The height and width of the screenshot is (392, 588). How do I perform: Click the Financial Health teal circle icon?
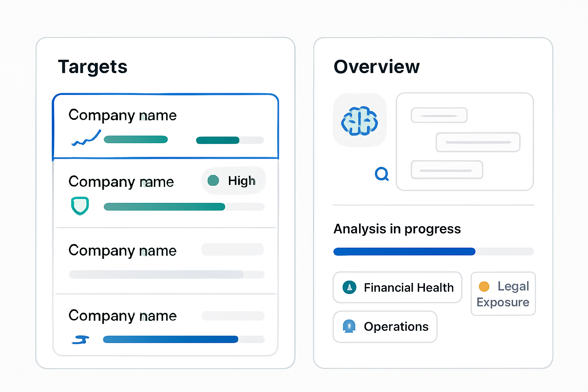(x=349, y=287)
